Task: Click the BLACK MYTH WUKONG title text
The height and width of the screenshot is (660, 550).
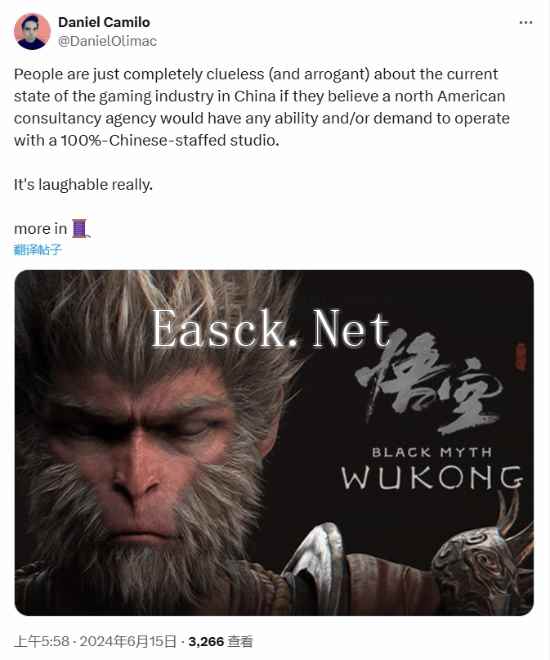Action: point(432,468)
